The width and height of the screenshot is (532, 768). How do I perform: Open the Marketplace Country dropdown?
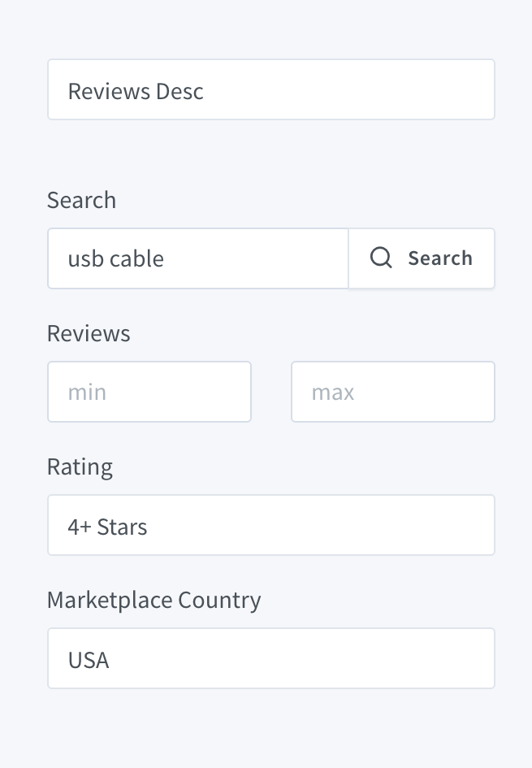(270, 659)
